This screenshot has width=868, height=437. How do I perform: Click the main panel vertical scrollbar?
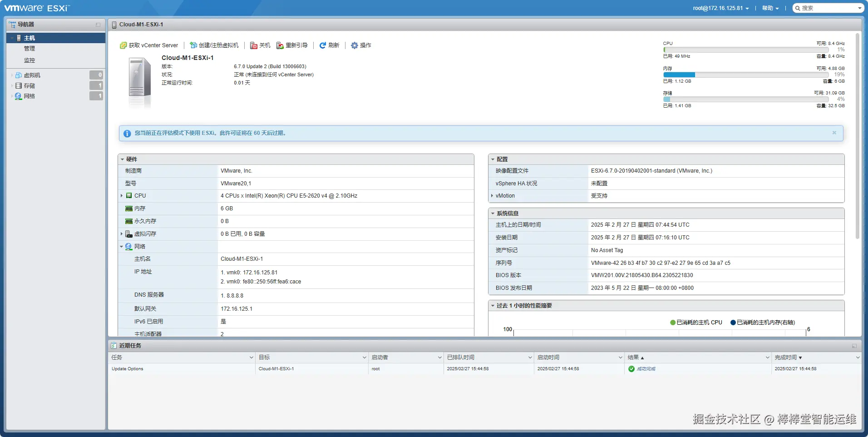point(857,136)
